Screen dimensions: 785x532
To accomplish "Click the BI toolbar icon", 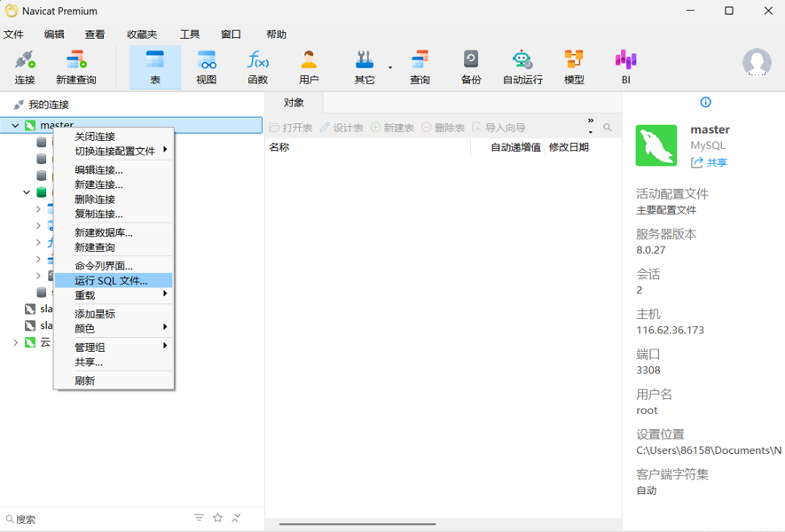I will click(x=625, y=67).
